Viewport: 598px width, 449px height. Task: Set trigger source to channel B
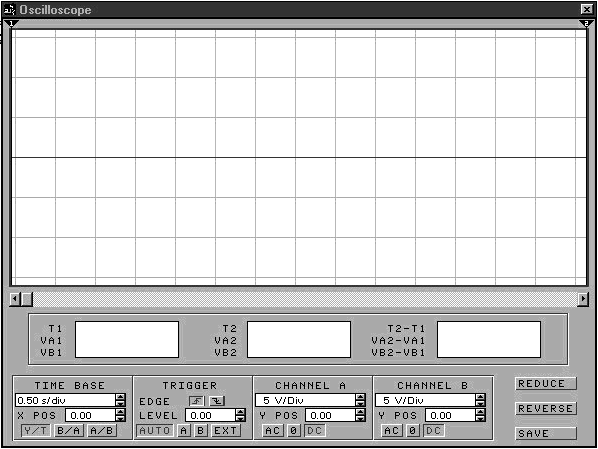(x=201, y=431)
